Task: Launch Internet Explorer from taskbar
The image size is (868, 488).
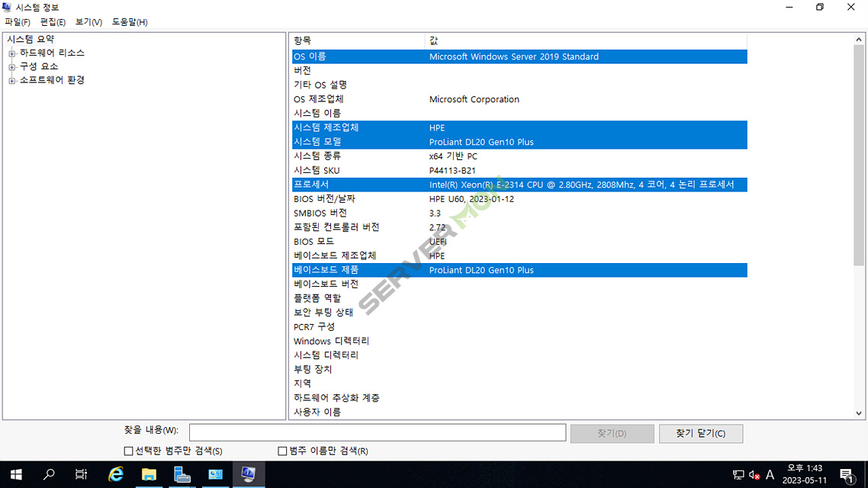Action: (x=116, y=474)
